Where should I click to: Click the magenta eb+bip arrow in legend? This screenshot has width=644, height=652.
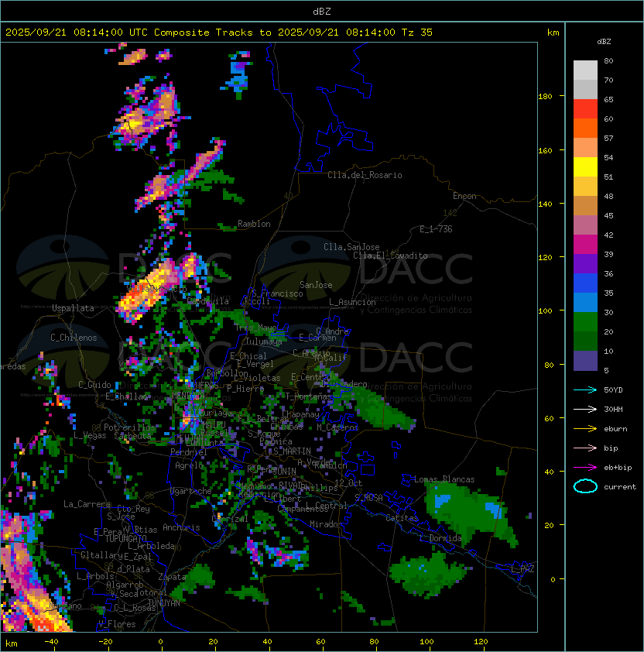click(x=585, y=468)
